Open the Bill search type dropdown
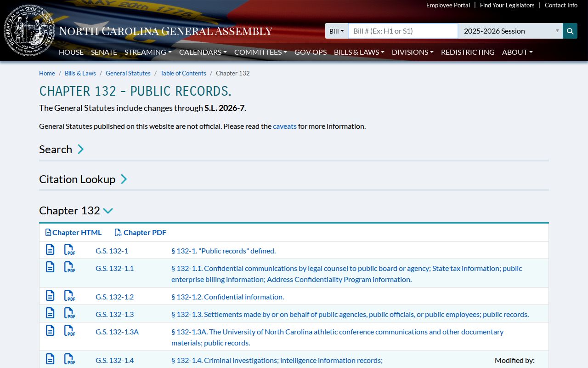This screenshot has height=368, width=588. pos(337,31)
